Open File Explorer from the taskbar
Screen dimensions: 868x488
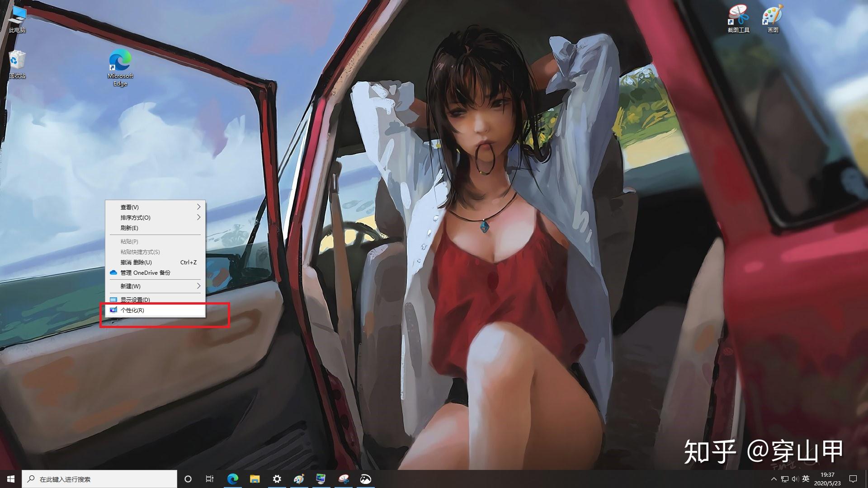255,479
